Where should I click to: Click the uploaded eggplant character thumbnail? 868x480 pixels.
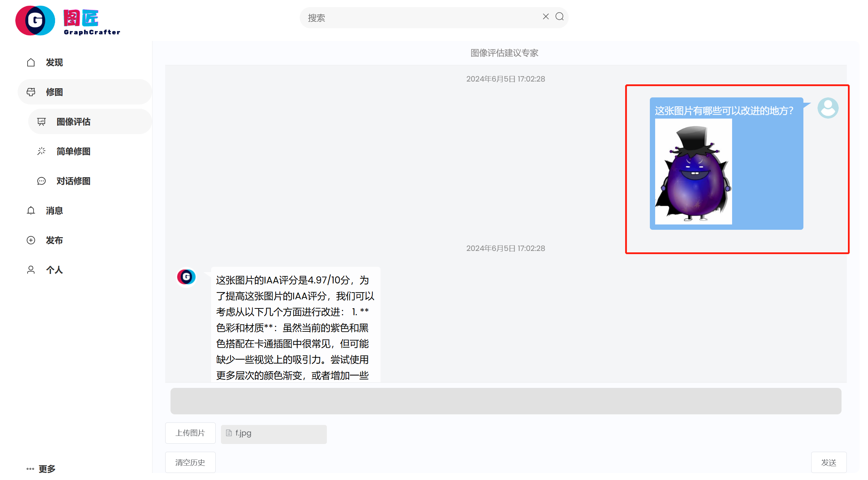point(693,172)
